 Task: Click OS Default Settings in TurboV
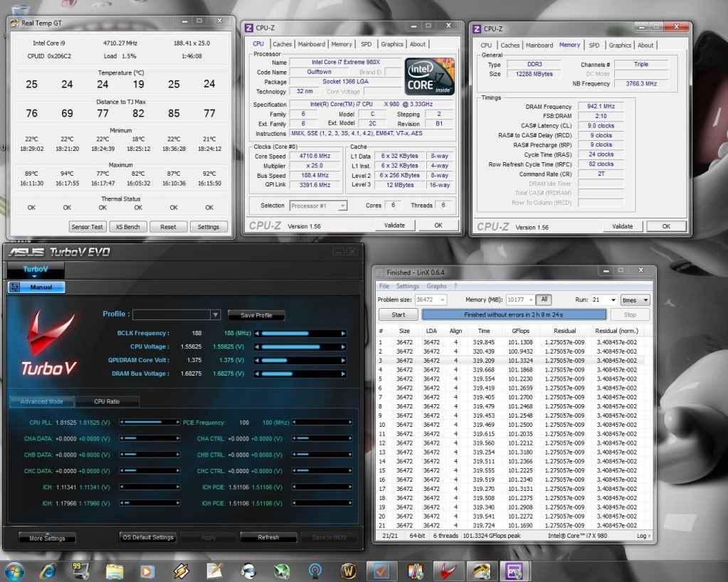coord(147,537)
